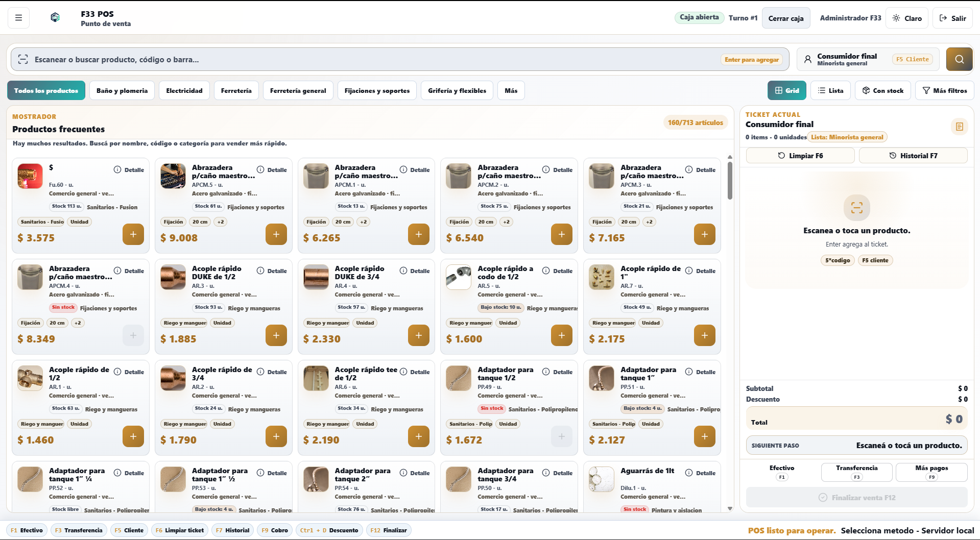The width and height of the screenshot is (980, 540).
Task: Add Acople rápido tee de 1/2
Action: click(x=419, y=436)
